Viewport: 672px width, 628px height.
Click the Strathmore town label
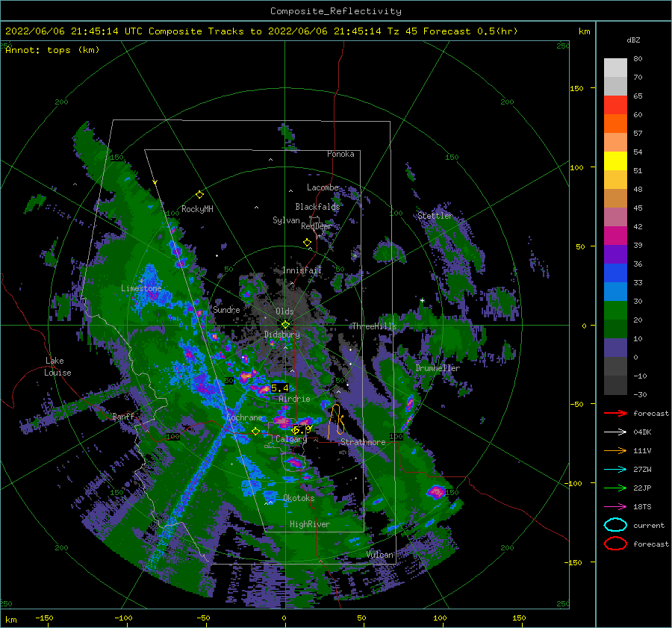[363, 442]
